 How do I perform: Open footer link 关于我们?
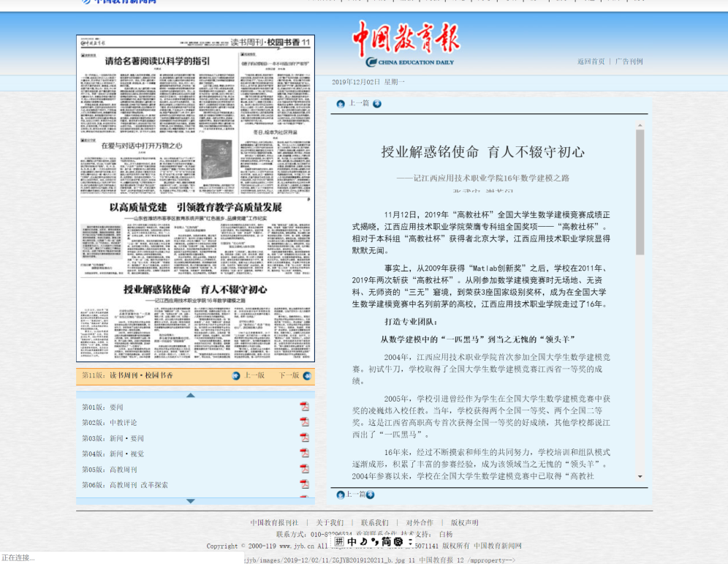click(x=330, y=522)
